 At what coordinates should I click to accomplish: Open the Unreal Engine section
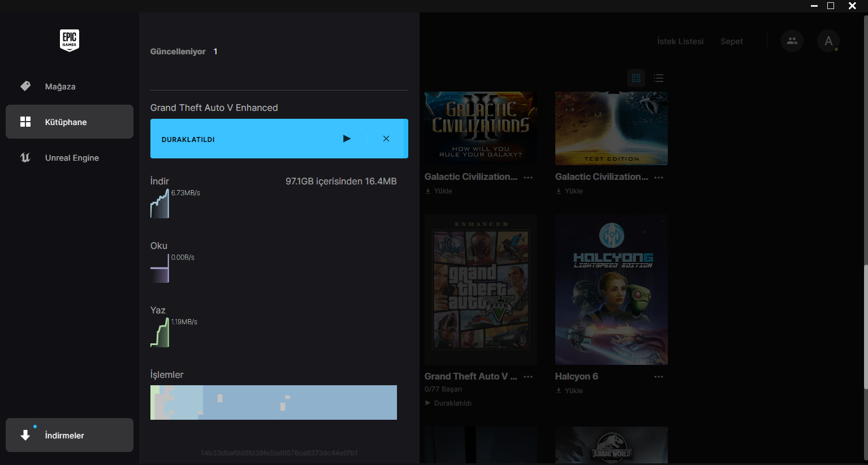click(x=70, y=158)
